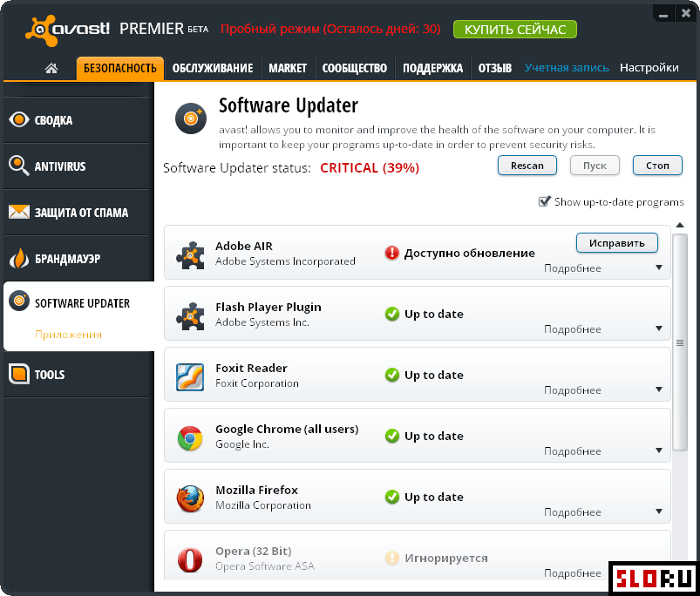
Task: Open the Отзыв tab
Action: click(494, 68)
